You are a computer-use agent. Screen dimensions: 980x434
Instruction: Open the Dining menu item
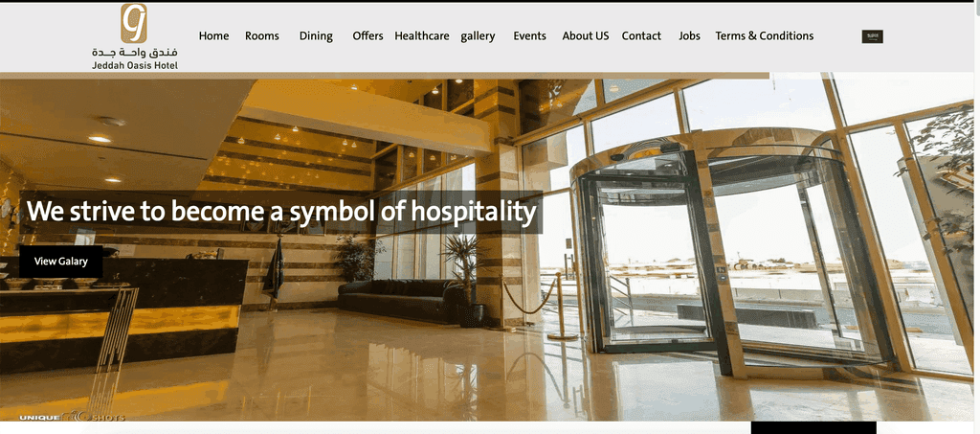click(x=316, y=36)
